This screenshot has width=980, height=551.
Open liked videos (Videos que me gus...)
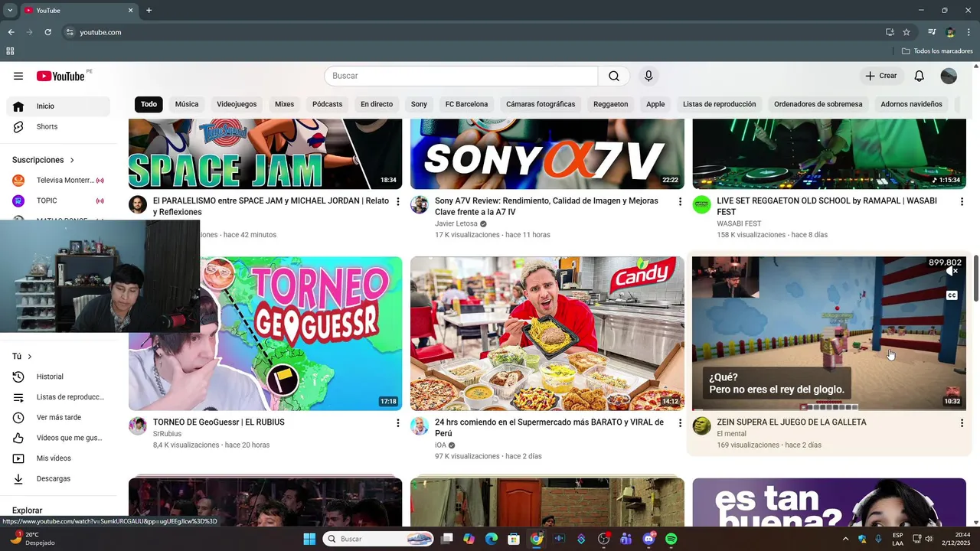[58, 438]
